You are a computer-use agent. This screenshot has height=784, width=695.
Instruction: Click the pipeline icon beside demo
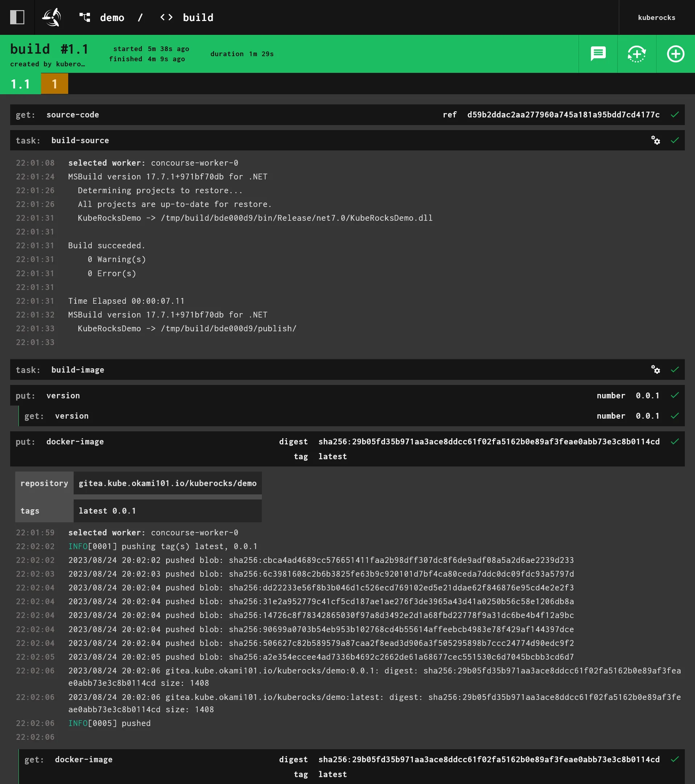(85, 17)
